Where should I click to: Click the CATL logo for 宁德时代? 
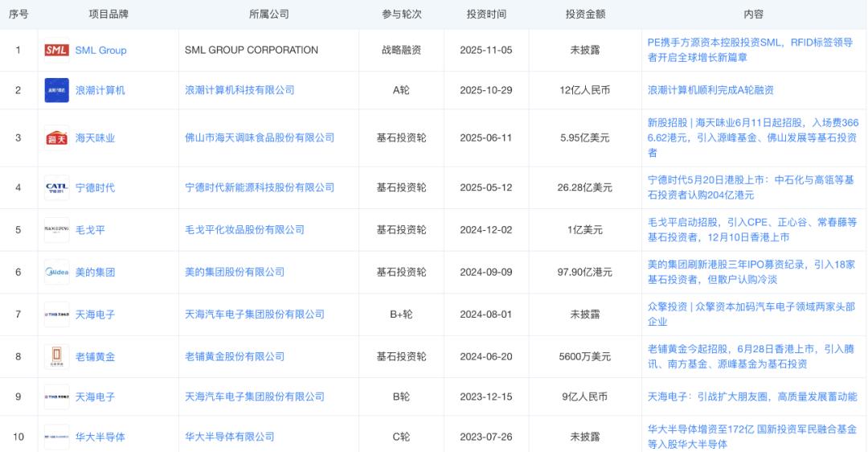[x=56, y=187]
